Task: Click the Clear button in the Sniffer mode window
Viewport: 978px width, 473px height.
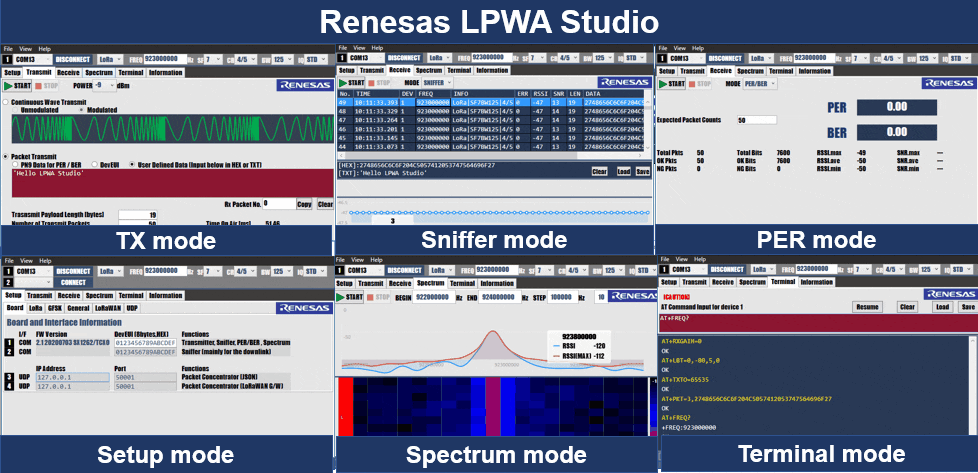Action: [599, 171]
